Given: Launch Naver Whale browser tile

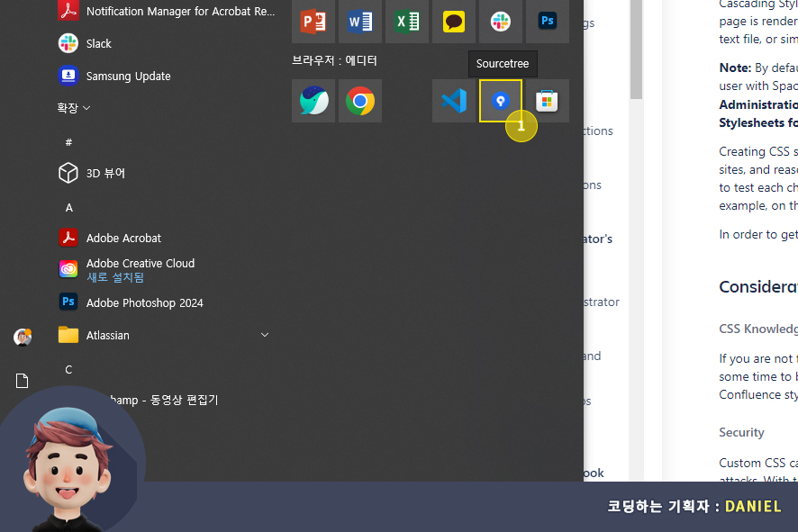Looking at the screenshot, I should (x=313, y=101).
